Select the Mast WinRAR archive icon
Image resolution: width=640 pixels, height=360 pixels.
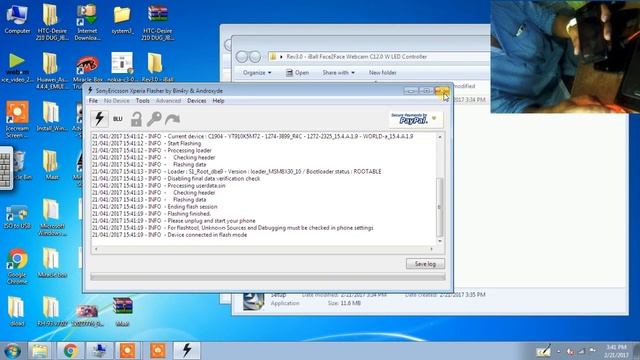coord(122,312)
